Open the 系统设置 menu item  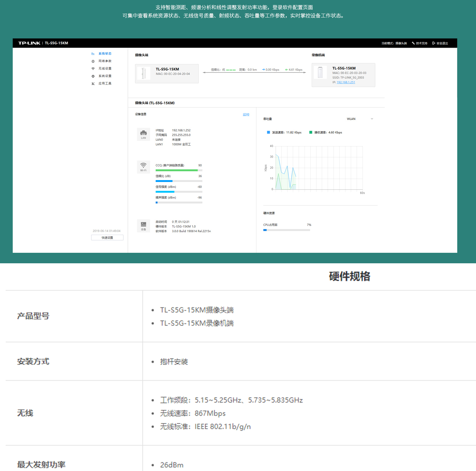coord(105,76)
